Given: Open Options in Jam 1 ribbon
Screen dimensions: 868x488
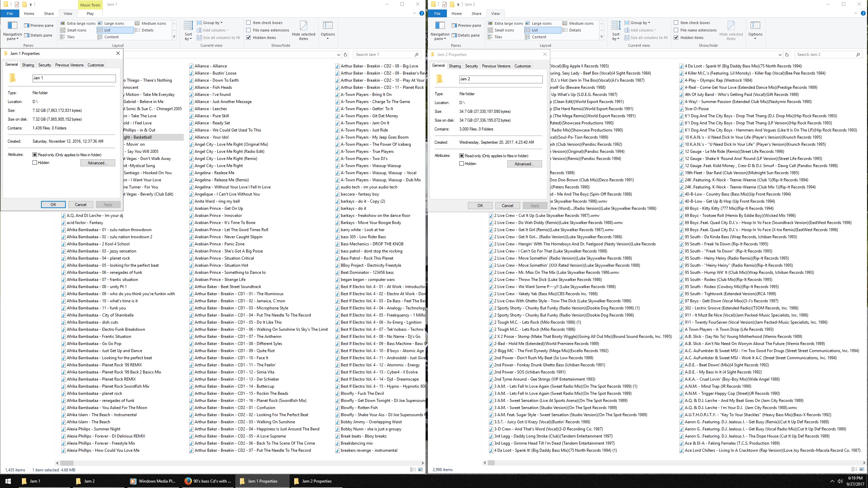Looking at the screenshot, I should coord(328,31).
